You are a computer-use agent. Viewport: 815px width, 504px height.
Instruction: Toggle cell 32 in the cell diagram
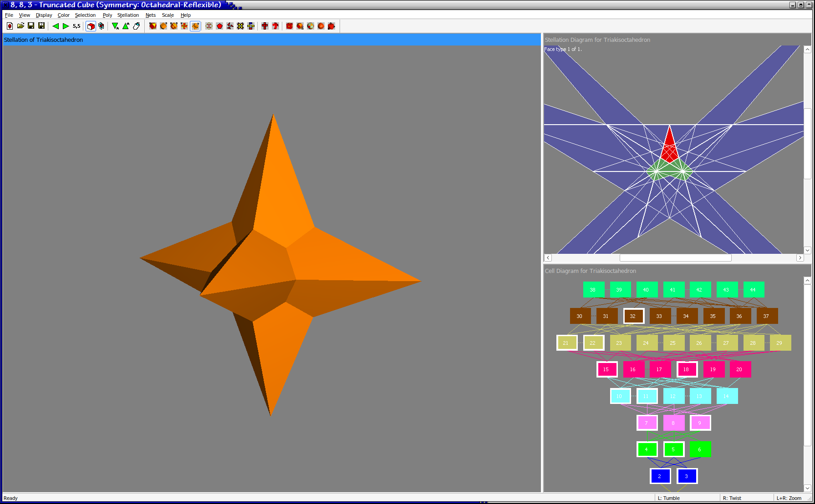[x=633, y=316]
